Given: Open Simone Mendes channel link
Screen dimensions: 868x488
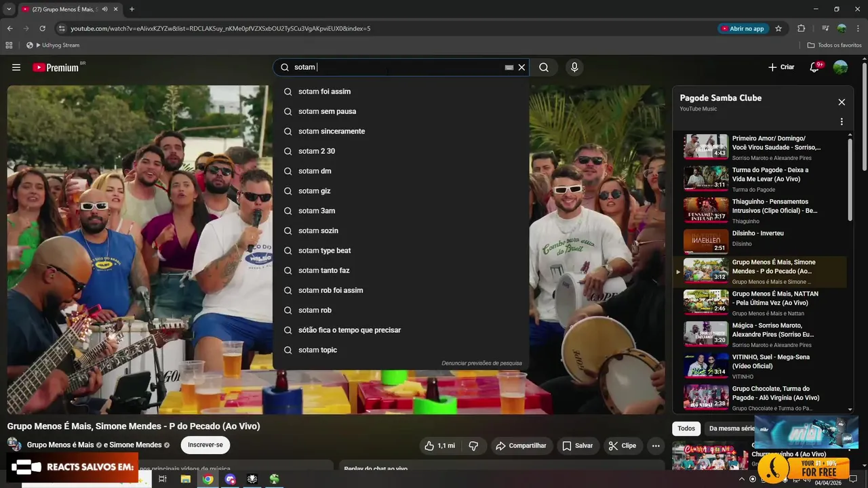Looking at the screenshot, I should click(135, 445).
